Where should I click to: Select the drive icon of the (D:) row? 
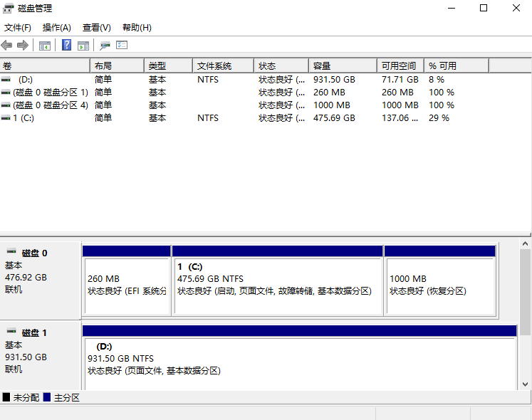(6, 80)
